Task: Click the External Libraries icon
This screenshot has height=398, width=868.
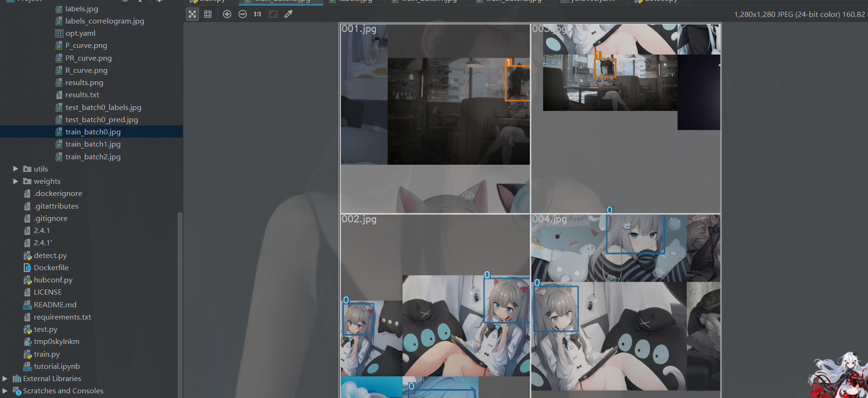Action: click(x=17, y=378)
